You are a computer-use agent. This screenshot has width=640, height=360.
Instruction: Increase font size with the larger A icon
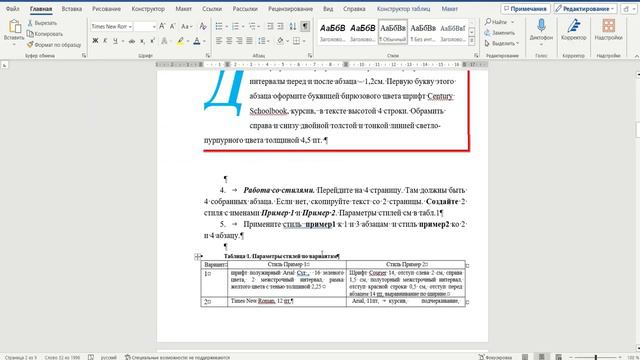[x=162, y=27]
